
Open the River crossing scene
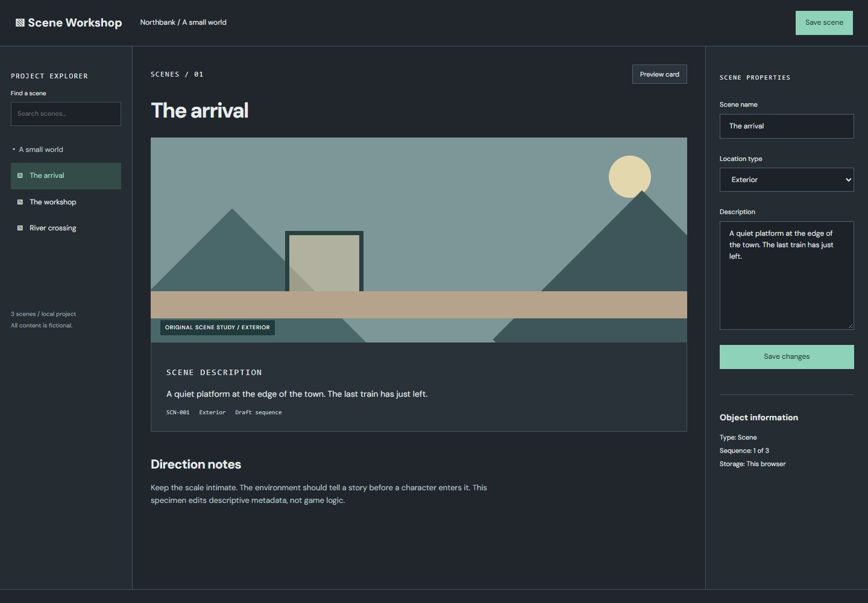pyautogui.click(x=66, y=228)
